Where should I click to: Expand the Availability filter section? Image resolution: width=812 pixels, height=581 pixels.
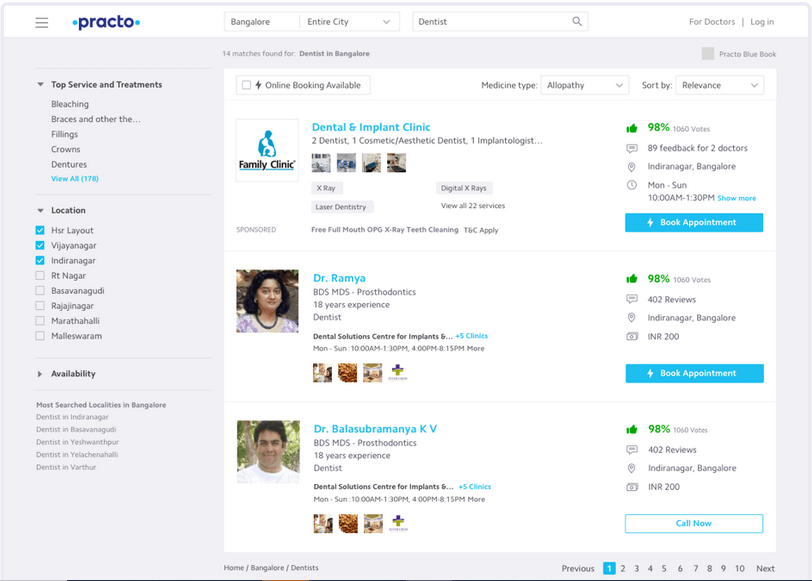click(40, 374)
